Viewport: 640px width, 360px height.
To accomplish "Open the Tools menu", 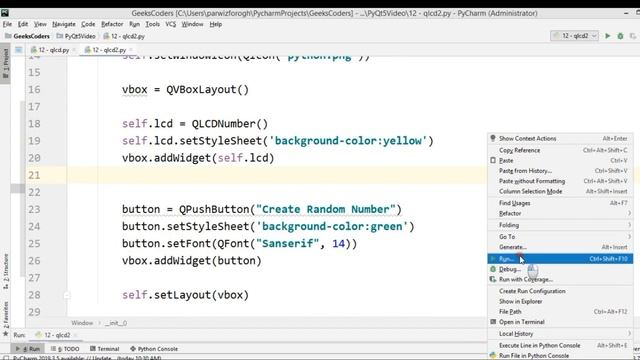I will click(x=152, y=24).
